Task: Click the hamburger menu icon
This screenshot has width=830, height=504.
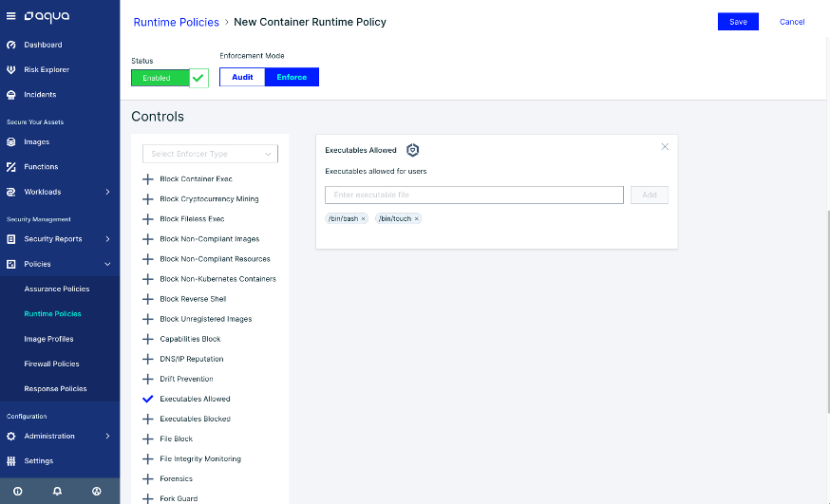Action: pos(11,16)
